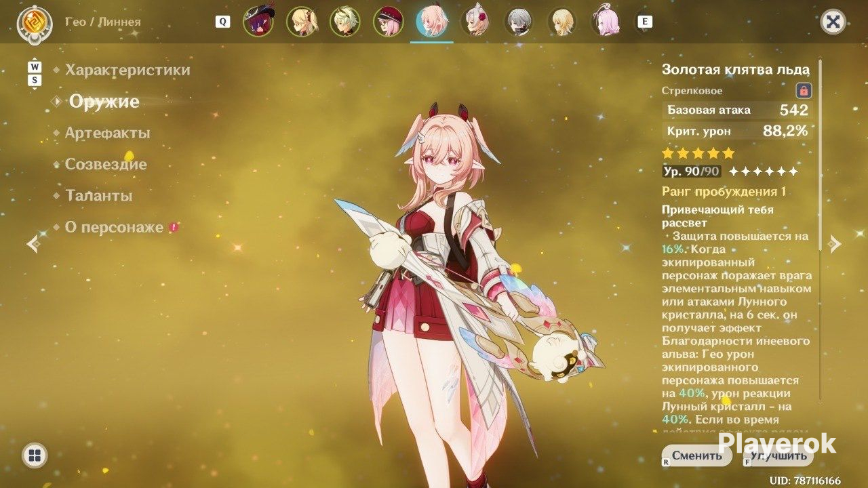Image resolution: width=868 pixels, height=488 pixels.
Task: Close the character screen with X
Action: pyautogui.click(x=833, y=22)
